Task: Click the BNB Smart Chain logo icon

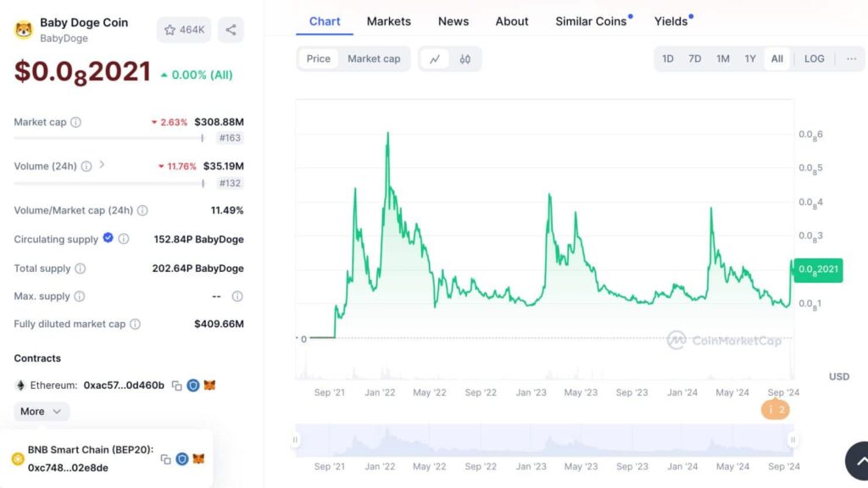Action: point(18,458)
